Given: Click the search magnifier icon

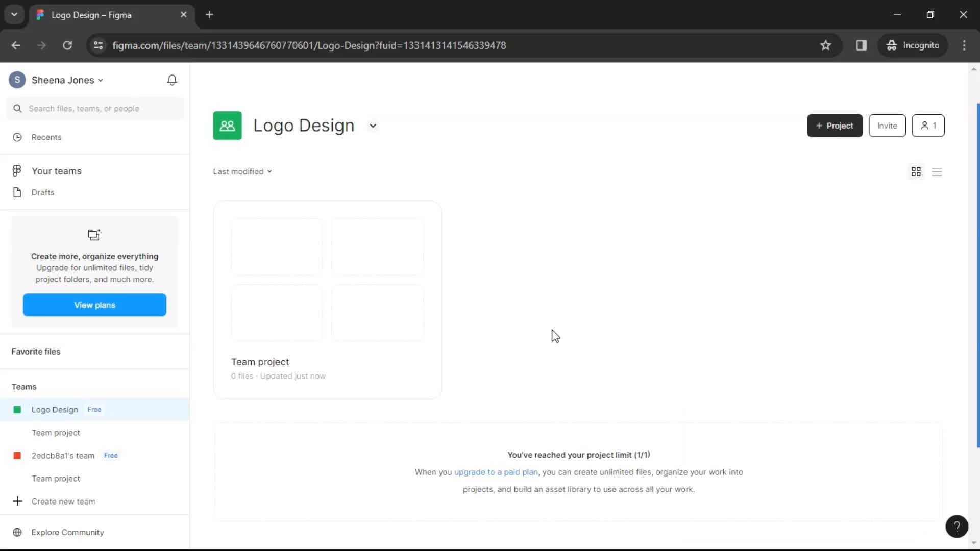Looking at the screenshot, I should click(17, 109).
